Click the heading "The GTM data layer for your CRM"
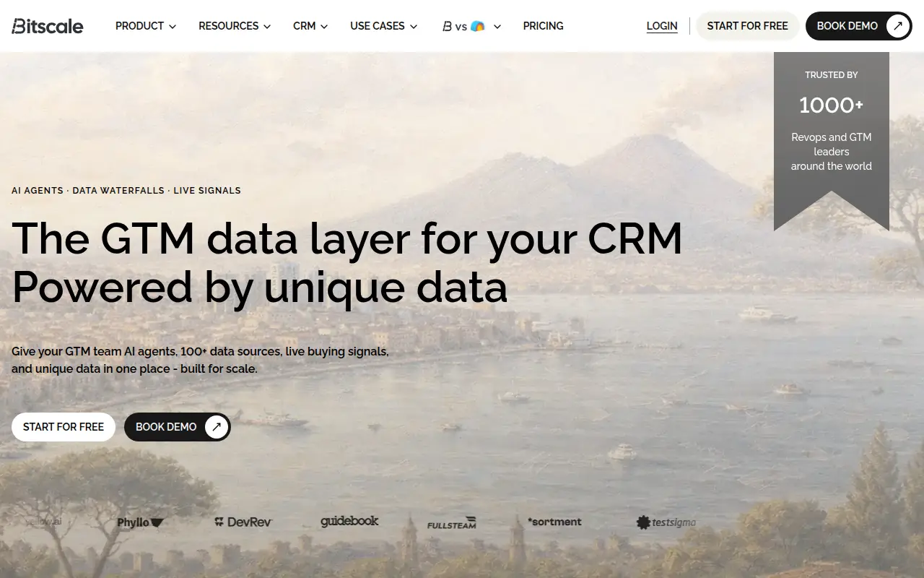The image size is (924, 578). tap(347, 238)
